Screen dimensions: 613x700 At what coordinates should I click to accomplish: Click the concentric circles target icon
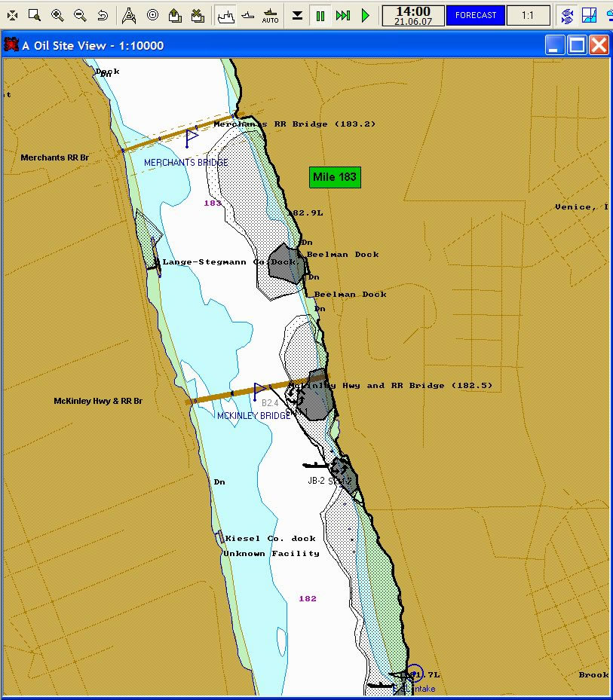[x=152, y=15]
